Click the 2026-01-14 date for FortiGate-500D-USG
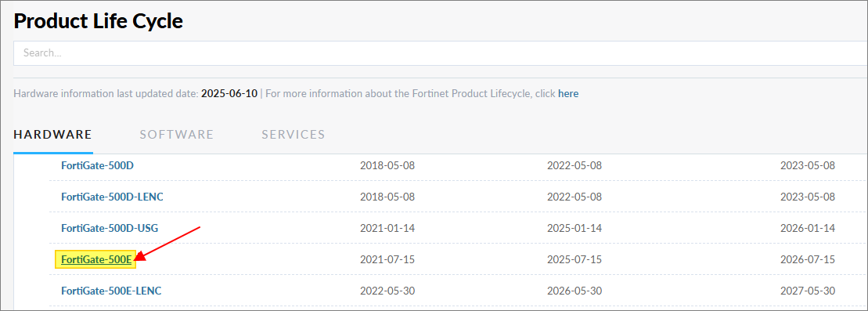868x311 pixels. click(807, 228)
